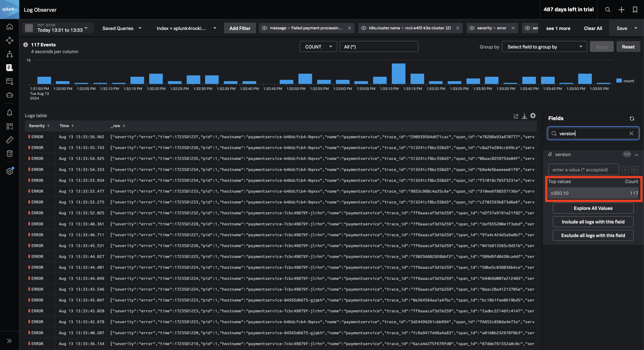This screenshot has width=644, height=350.
Task: Select the Alerts bell icon in sidebar
Action: [10, 112]
